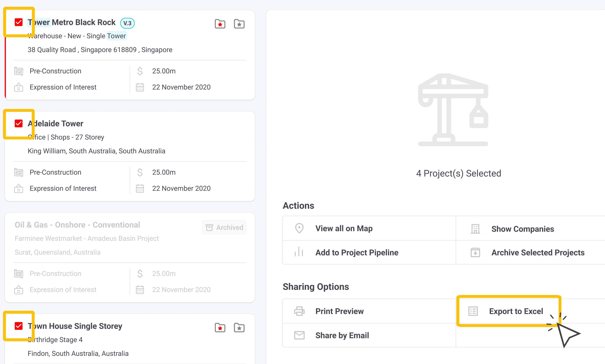Click the bar chart icon for Project Pipeline

pos(299,252)
